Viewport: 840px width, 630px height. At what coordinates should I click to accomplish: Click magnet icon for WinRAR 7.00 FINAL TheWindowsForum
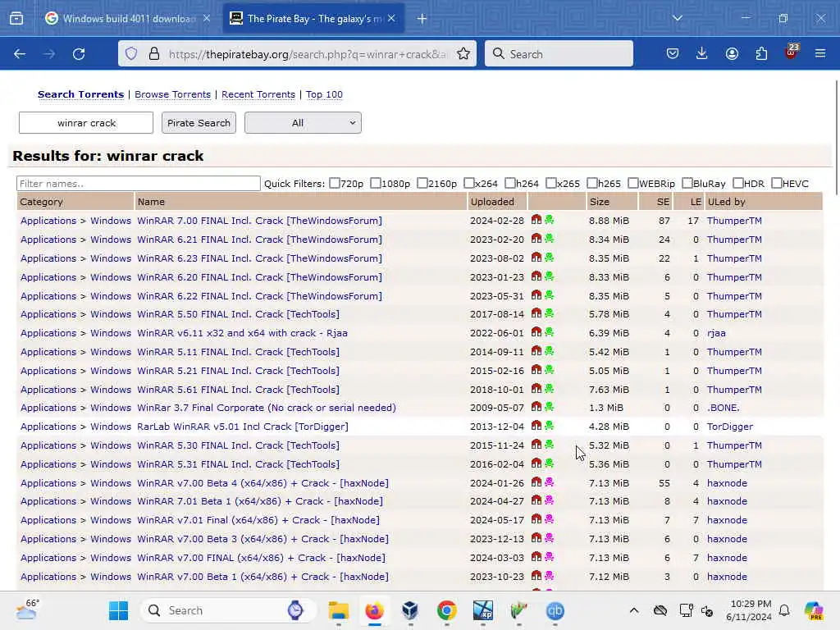536,220
